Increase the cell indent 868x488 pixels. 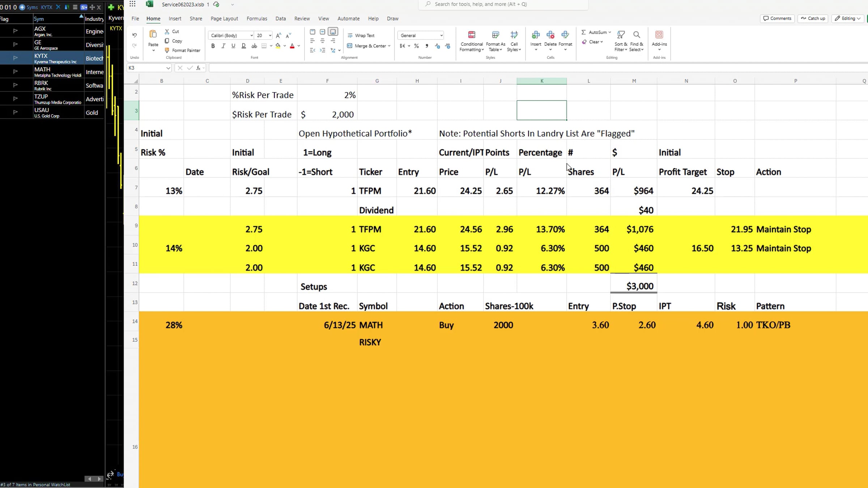[323, 50]
